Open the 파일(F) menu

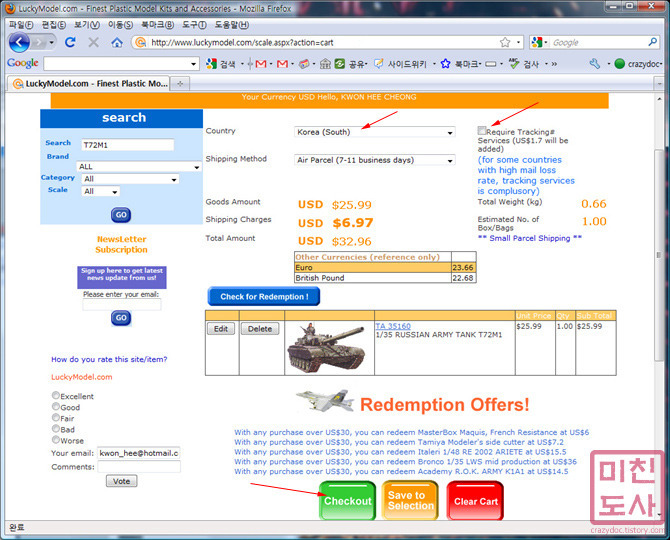pyautogui.click(x=21, y=25)
